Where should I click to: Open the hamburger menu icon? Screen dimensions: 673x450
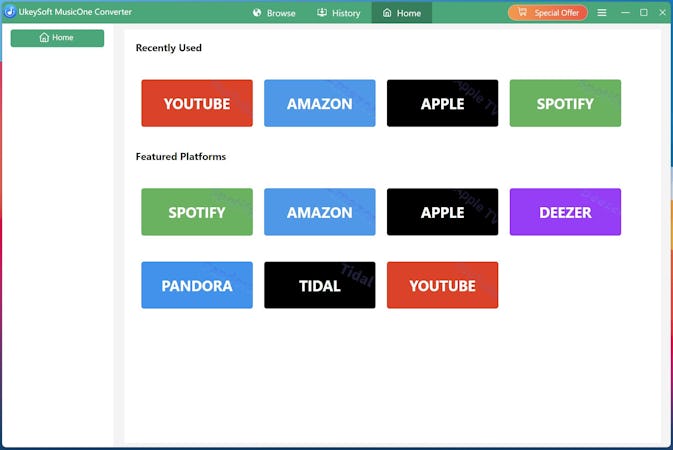tap(602, 13)
